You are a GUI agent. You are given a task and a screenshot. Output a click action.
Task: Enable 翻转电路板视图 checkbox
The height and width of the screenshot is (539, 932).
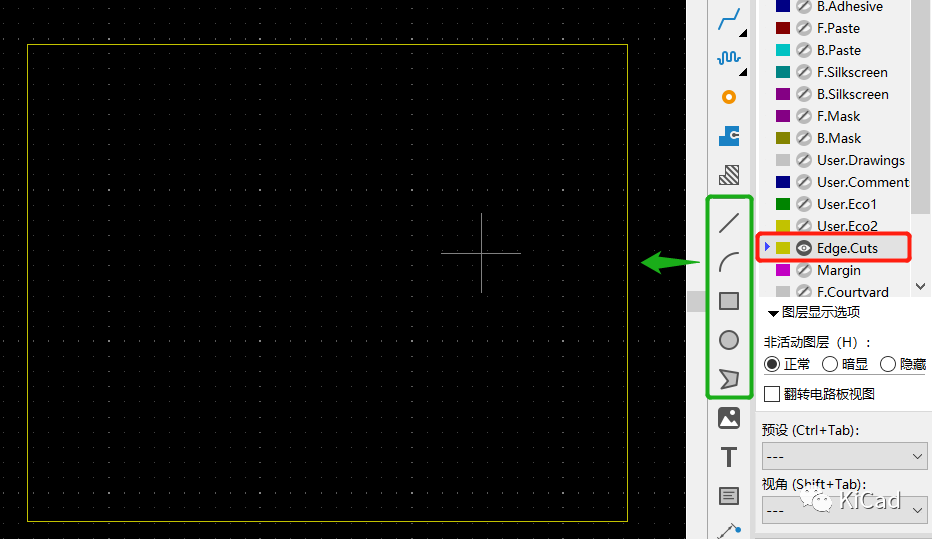pyautogui.click(x=772, y=394)
